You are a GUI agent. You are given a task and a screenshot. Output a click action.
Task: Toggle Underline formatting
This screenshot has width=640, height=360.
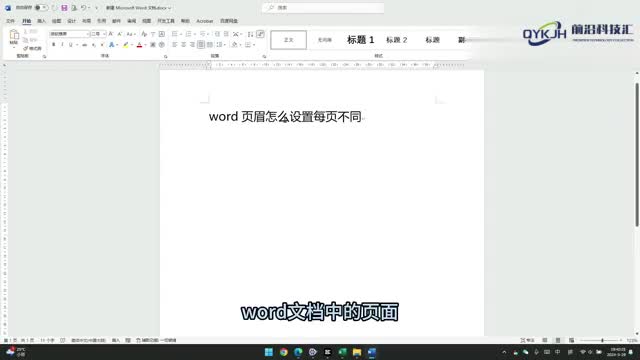pyautogui.click(x=71, y=44)
